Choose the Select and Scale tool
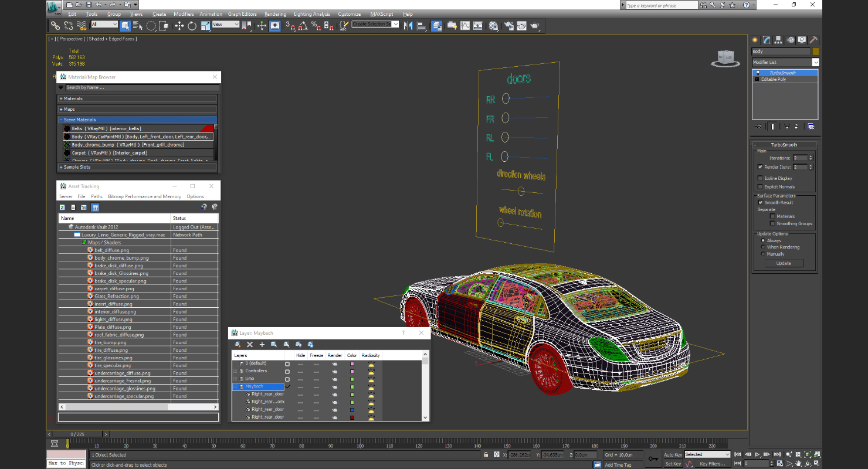The height and width of the screenshot is (469, 868). 205,26
